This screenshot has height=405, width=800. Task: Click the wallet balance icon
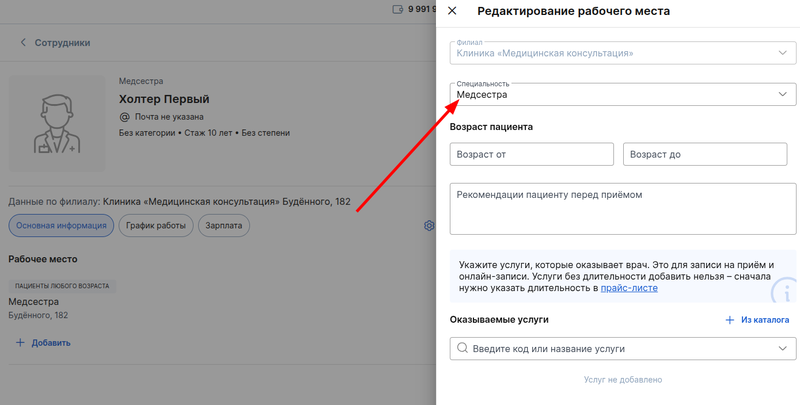coord(398,9)
